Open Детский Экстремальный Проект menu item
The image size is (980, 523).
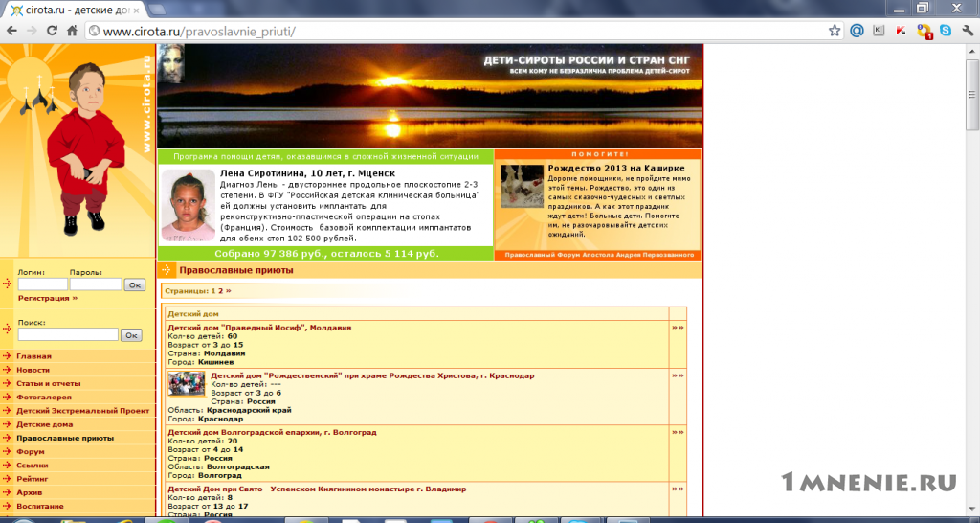coord(83,411)
